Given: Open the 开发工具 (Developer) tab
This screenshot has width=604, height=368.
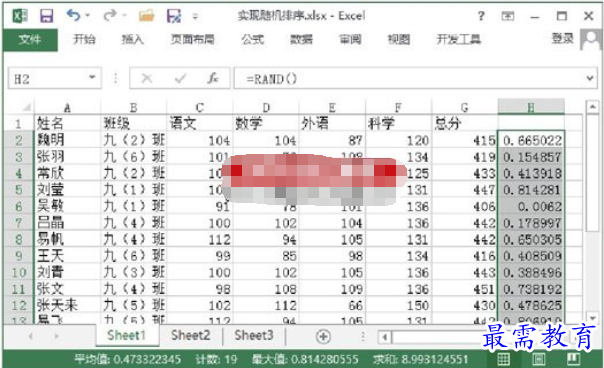Looking at the screenshot, I should [458, 39].
